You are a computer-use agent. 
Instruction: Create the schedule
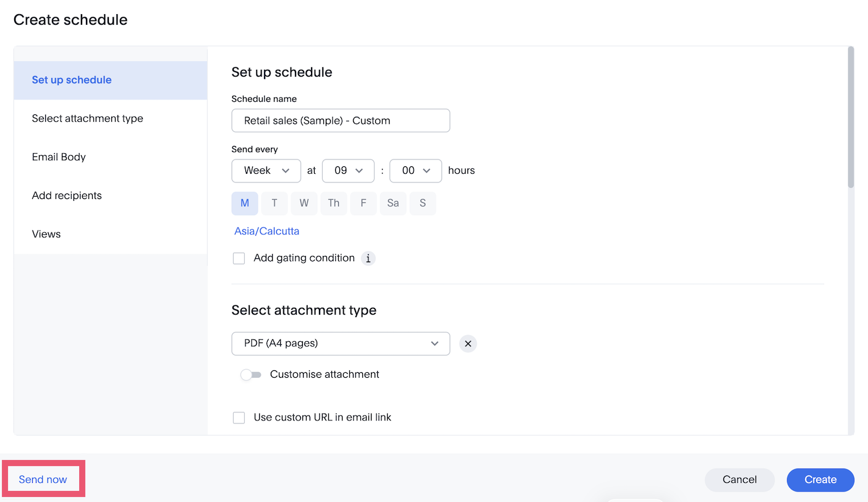pos(820,480)
